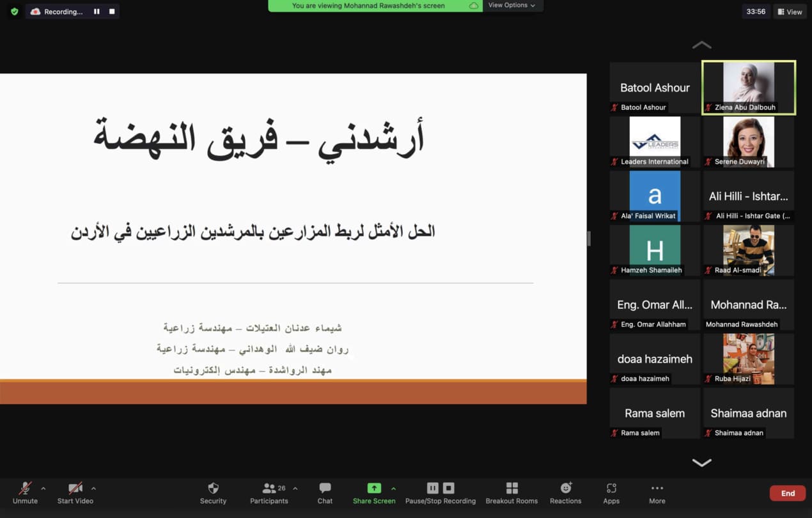Select Ruba Hijazi's video tile
The height and width of the screenshot is (518, 812).
[x=749, y=359]
